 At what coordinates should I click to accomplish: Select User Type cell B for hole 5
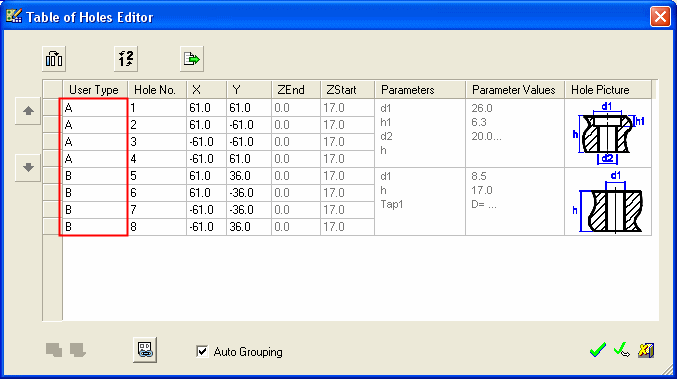pyautogui.click(x=95, y=176)
